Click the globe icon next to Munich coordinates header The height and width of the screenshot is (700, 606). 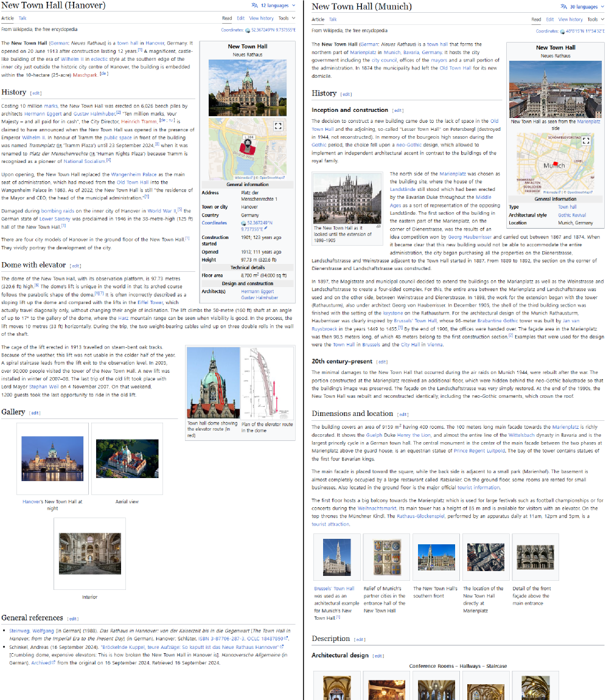562,32
